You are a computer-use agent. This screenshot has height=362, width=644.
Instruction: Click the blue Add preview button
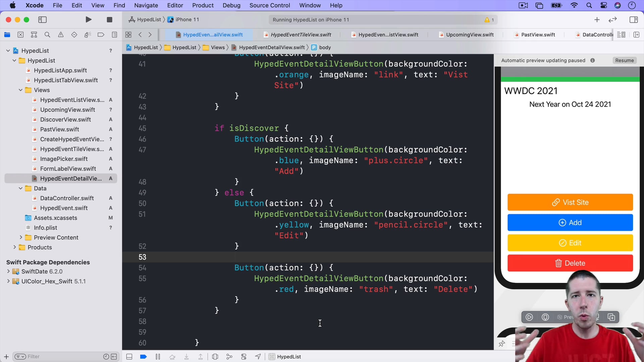[x=570, y=223]
